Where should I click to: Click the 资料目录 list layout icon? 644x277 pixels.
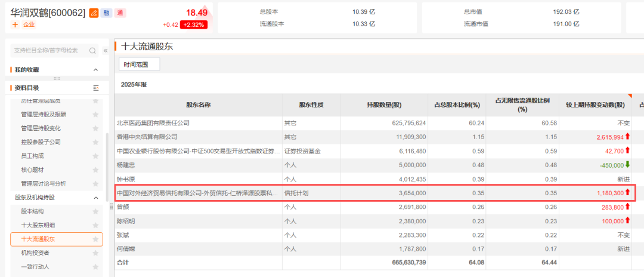click(x=96, y=88)
